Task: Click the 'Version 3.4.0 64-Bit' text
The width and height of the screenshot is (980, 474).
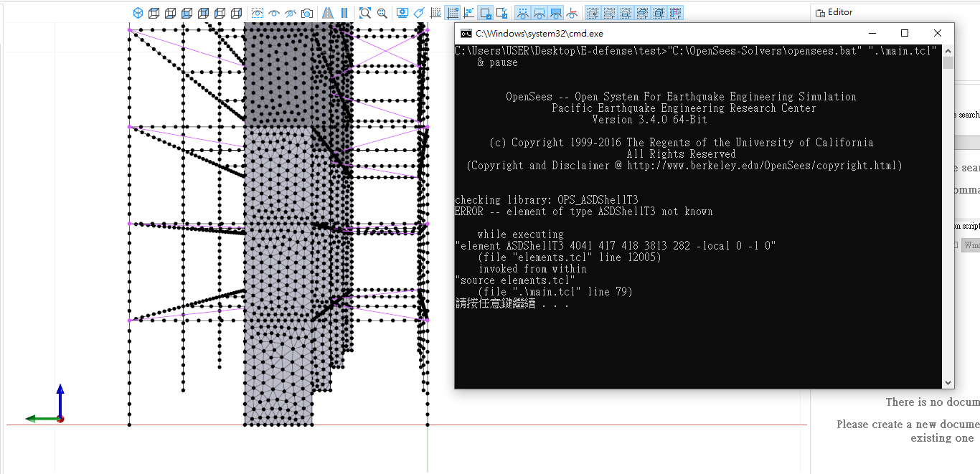Action: (650, 120)
